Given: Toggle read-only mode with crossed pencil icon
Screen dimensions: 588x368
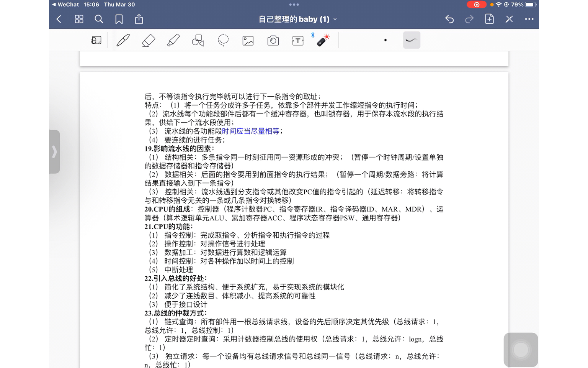Looking at the screenshot, I should 509,19.
